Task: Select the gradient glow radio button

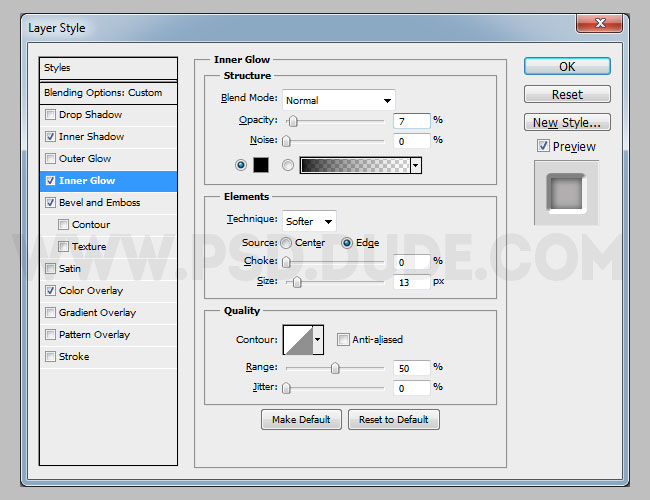Action: click(288, 165)
